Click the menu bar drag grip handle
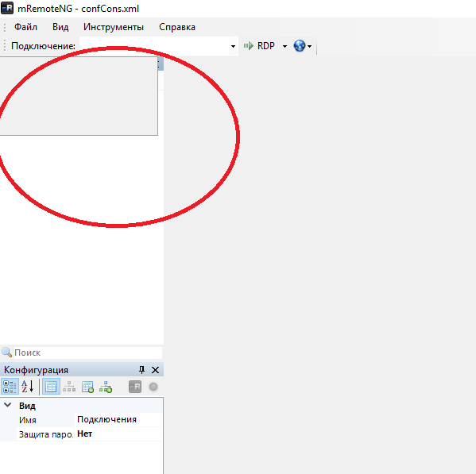 pyautogui.click(x=5, y=27)
